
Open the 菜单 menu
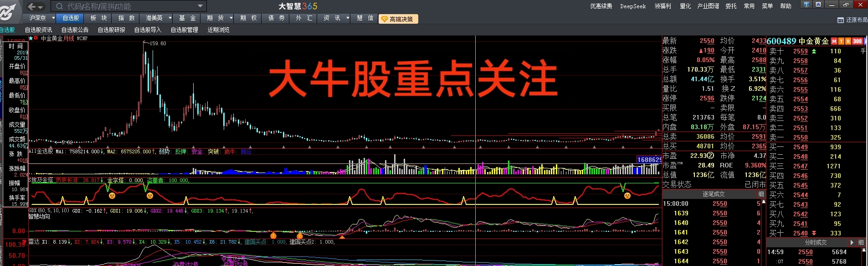[x=767, y=6]
